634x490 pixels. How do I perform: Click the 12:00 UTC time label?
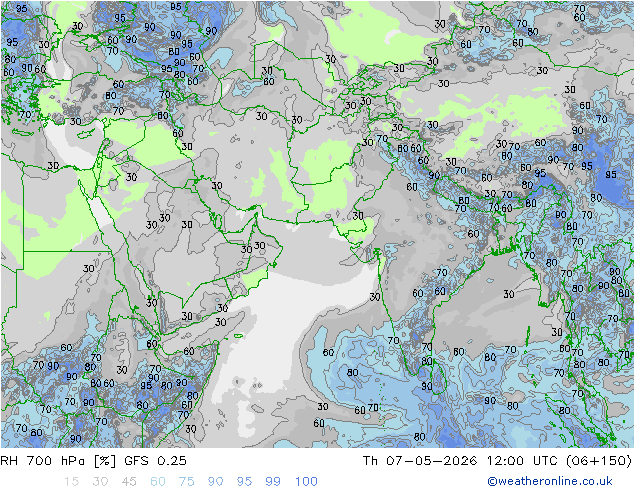[x=522, y=460]
